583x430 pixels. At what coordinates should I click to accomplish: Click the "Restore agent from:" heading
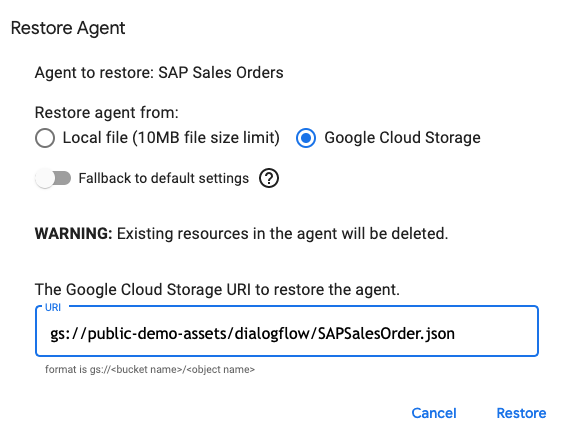pyautogui.click(x=107, y=113)
